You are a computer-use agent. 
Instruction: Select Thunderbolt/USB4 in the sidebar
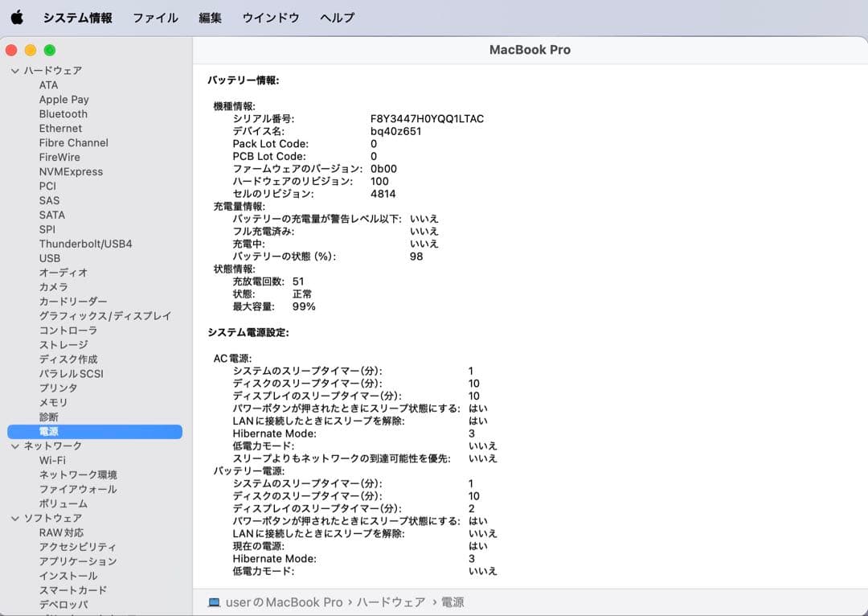[x=85, y=244]
